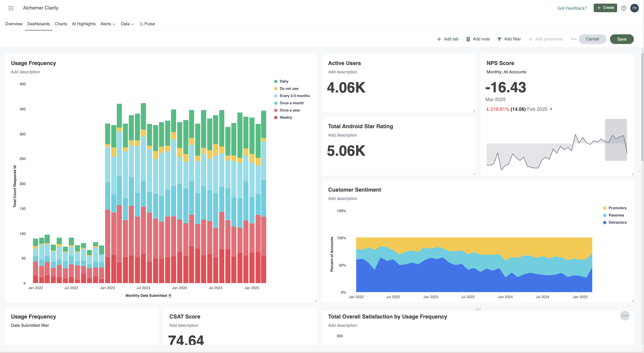The image size is (644, 353).
Task: Click the Got Feedback? link
Action: pyautogui.click(x=572, y=8)
